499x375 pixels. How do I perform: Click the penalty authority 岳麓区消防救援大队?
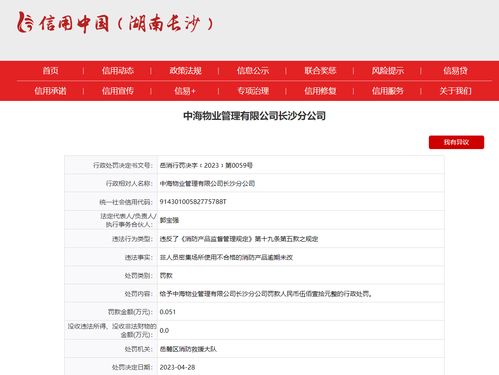pyautogui.click(x=188, y=349)
